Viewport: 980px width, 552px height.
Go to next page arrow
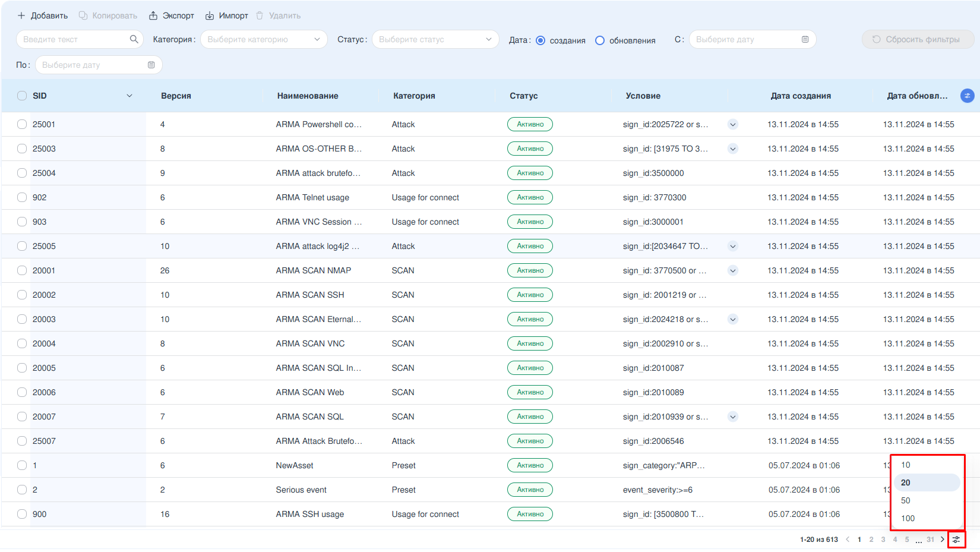click(x=943, y=540)
